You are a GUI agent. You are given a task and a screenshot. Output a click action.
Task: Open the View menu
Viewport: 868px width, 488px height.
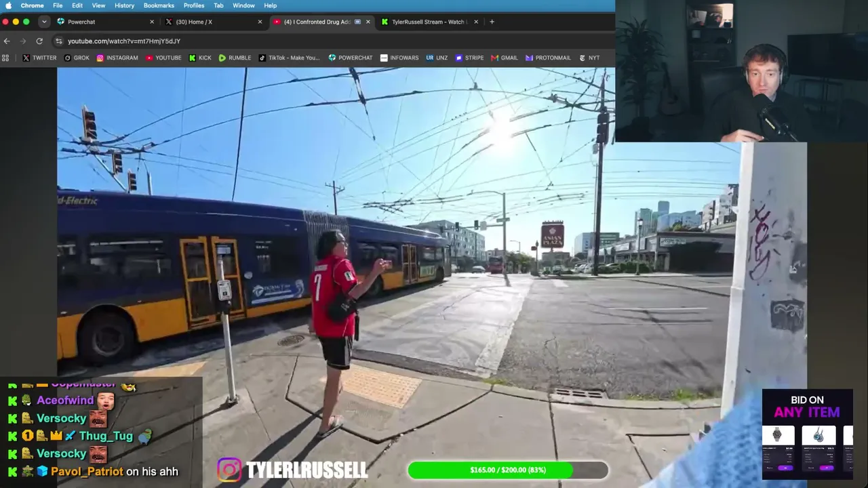pos(98,5)
